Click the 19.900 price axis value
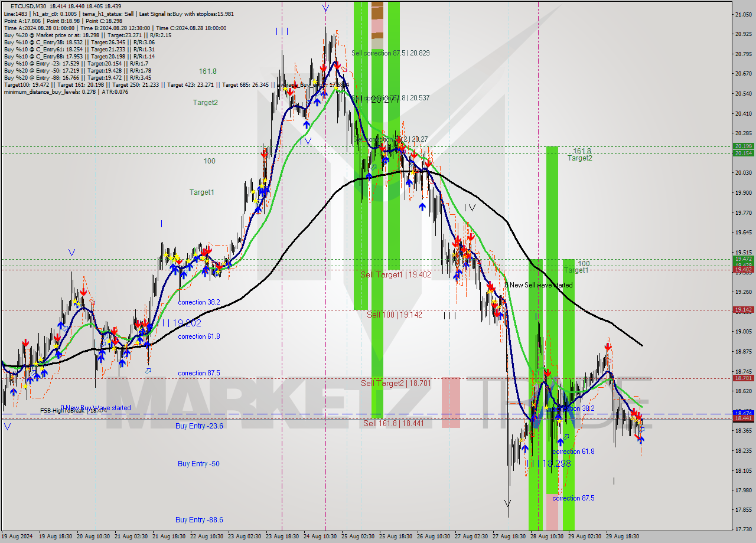This screenshot has width=756, height=543. pyautogui.click(x=744, y=192)
